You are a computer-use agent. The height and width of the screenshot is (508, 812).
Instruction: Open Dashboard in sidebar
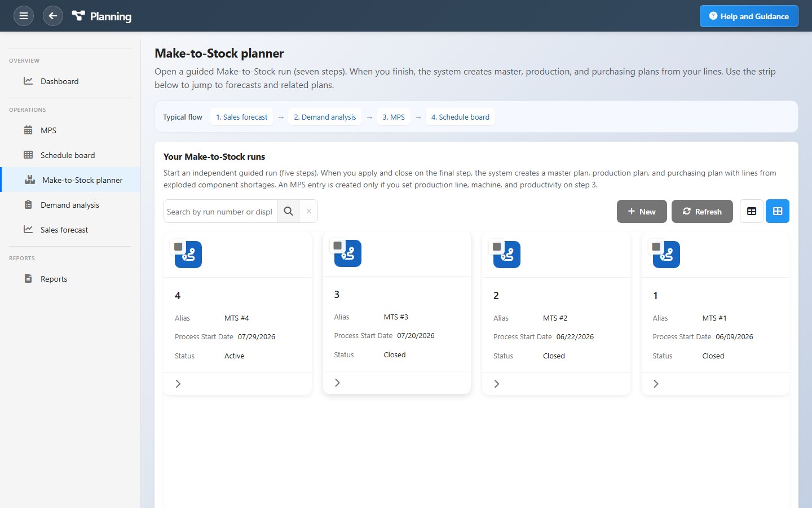[70, 81]
